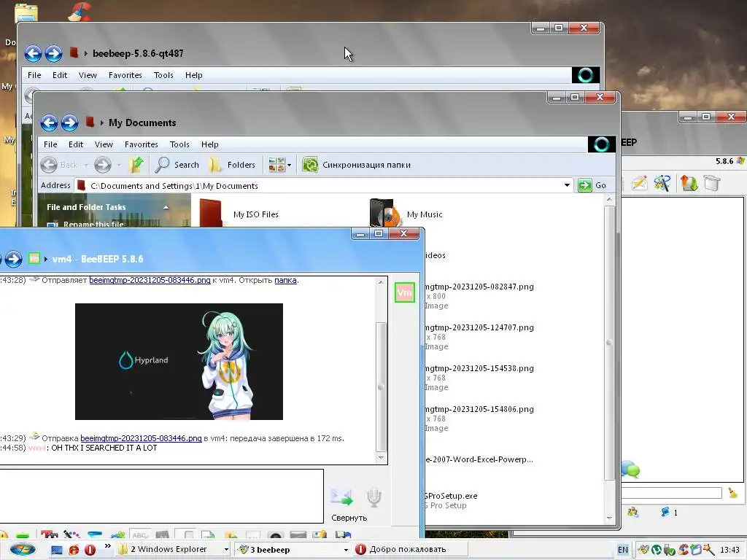
Task: Open Edit menu in beebeep-5.8.6-qt487 window
Action: (60, 75)
